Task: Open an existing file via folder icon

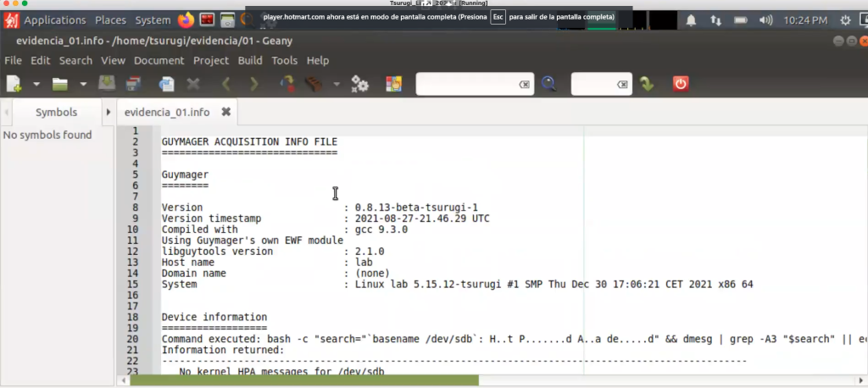Action: pos(60,84)
